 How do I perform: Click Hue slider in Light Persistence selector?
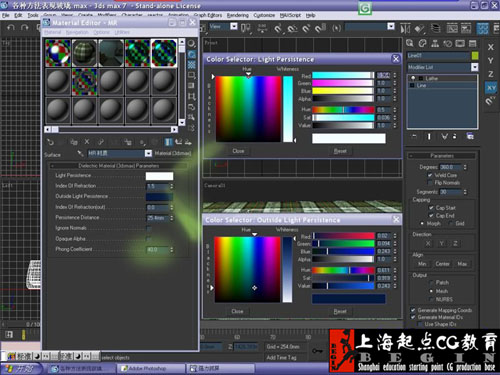pyautogui.click(x=343, y=110)
